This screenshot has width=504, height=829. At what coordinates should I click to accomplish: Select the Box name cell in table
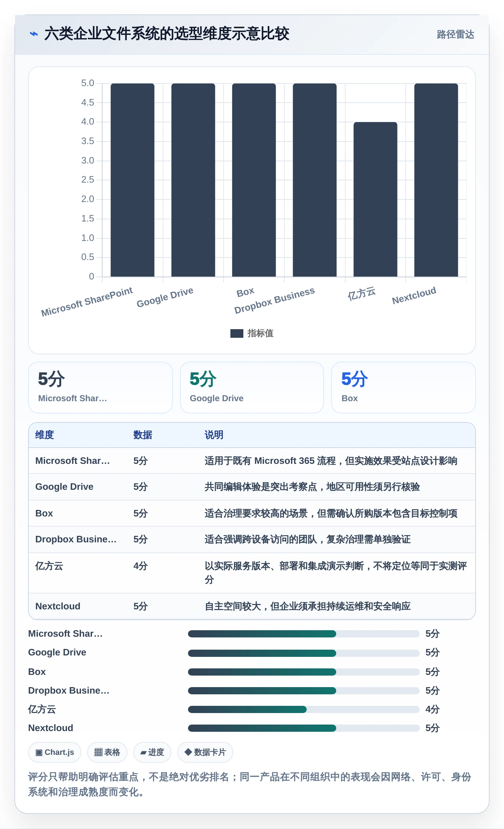(x=44, y=513)
